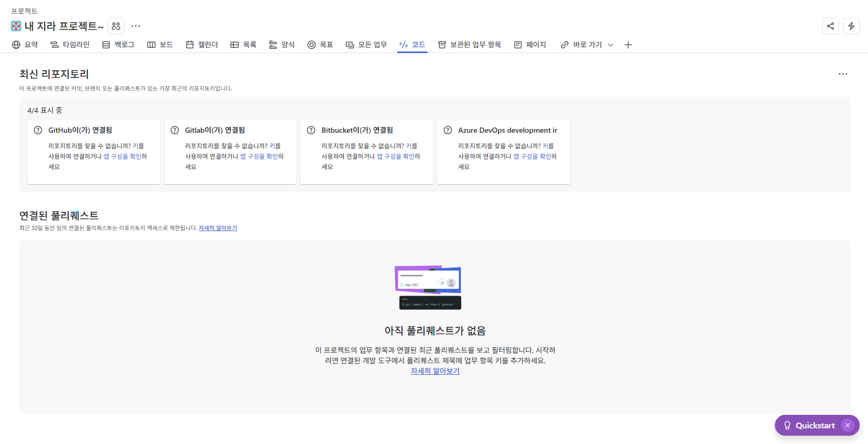Open 앱 구성을 확인 link in Azure DevOps card
Screen dimensions: 868x444
click(532, 156)
